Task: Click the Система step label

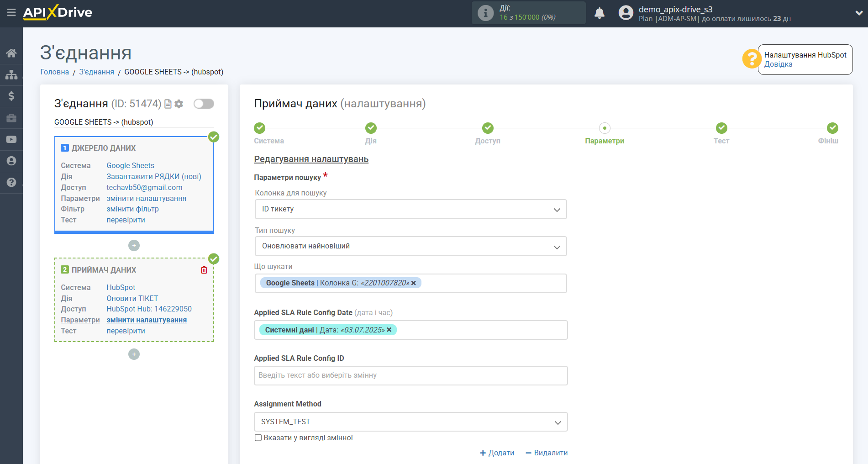Action: pos(269,141)
